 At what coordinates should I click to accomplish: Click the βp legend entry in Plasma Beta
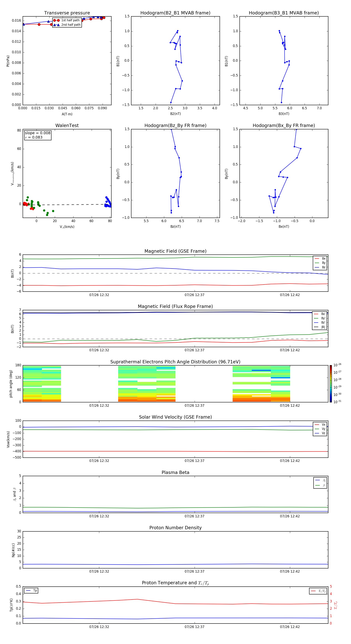320,480
